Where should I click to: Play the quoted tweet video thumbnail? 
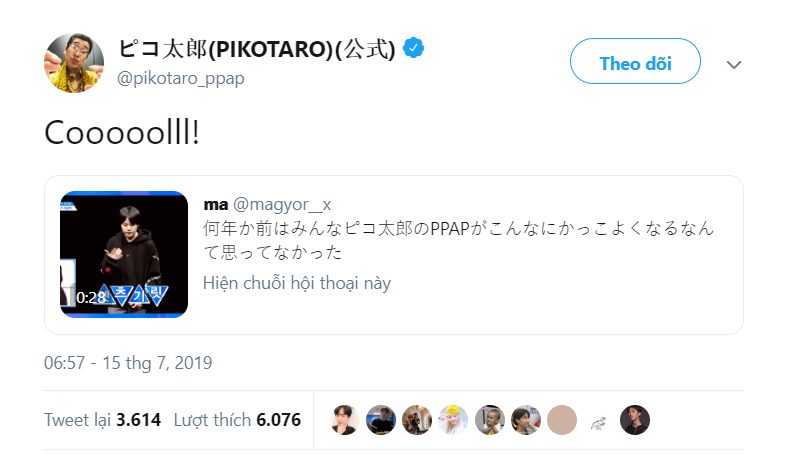coord(124,254)
